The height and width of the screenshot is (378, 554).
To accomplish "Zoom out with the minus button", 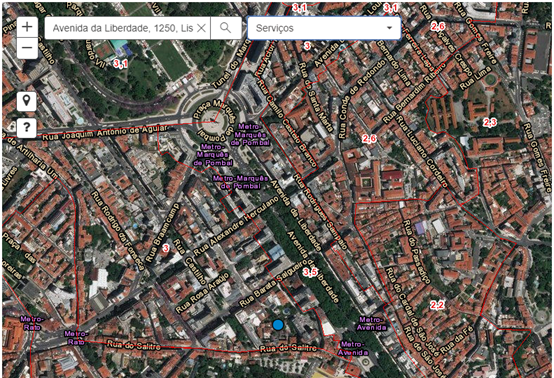I will 27,48.
